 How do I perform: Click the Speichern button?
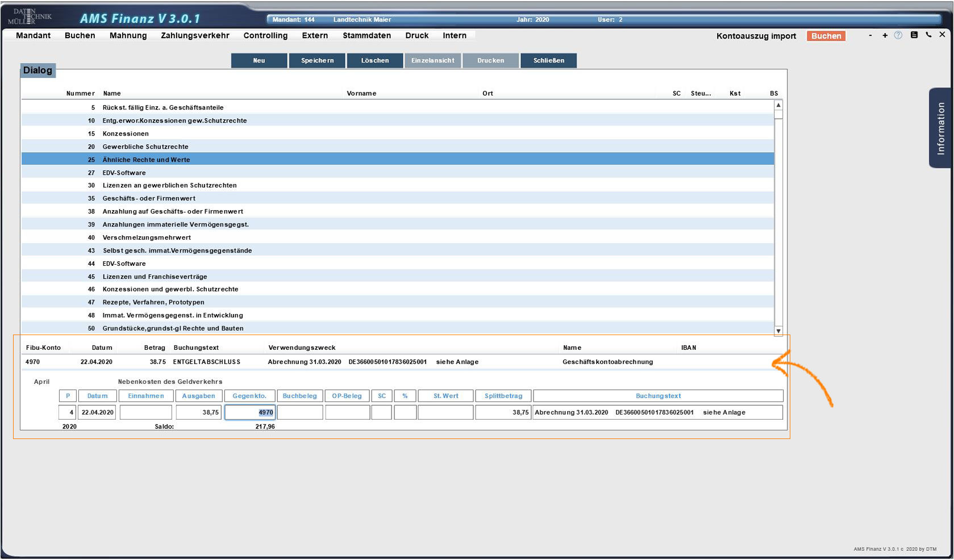pos(317,61)
